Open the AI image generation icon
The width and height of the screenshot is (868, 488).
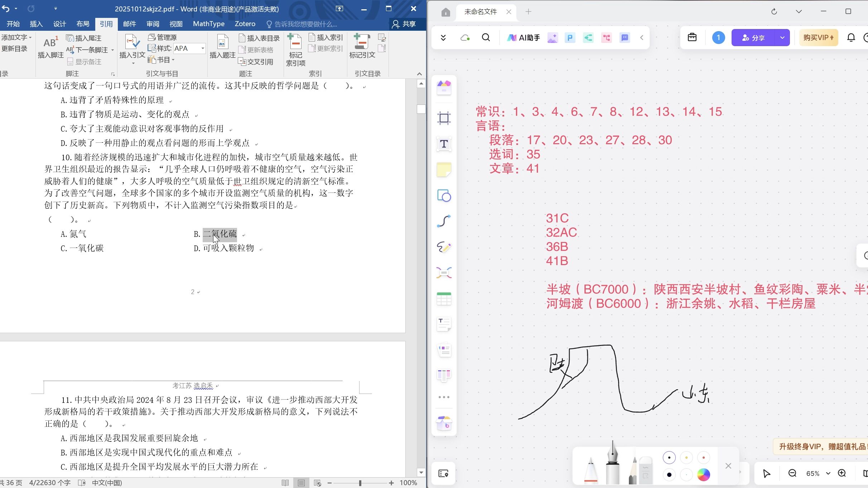pyautogui.click(x=553, y=38)
